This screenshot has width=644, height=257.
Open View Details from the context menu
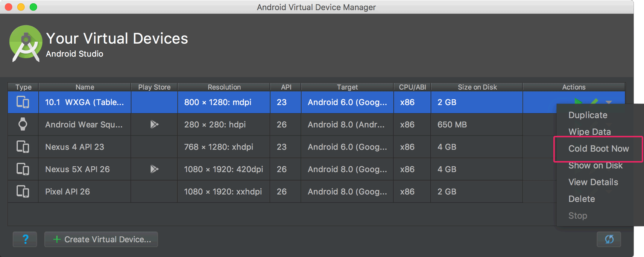pyautogui.click(x=593, y=182)
